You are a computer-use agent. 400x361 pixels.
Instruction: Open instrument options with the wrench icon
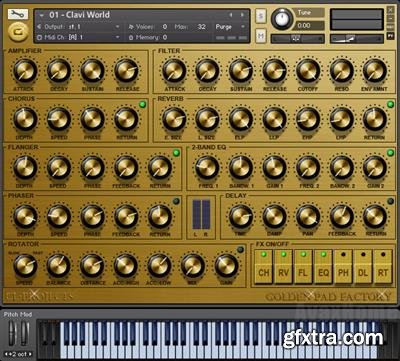point(18,14)
